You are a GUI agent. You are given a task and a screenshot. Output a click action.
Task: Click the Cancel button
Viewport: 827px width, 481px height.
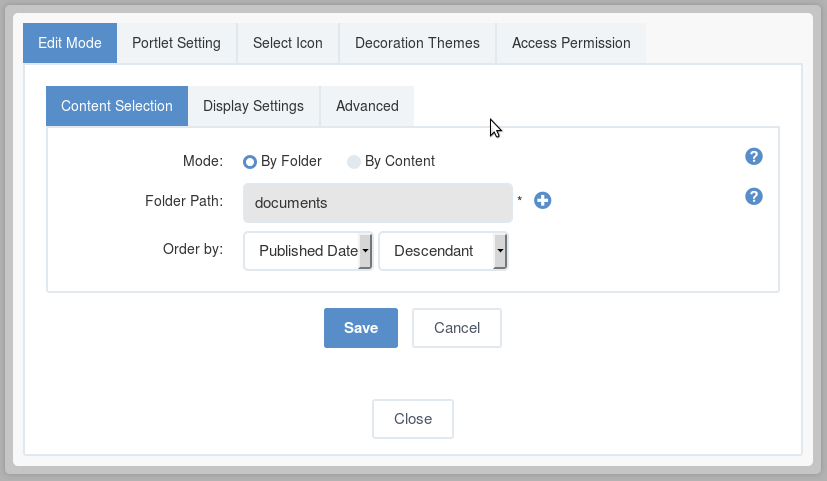pyautogui.click(x=457, y=328)
